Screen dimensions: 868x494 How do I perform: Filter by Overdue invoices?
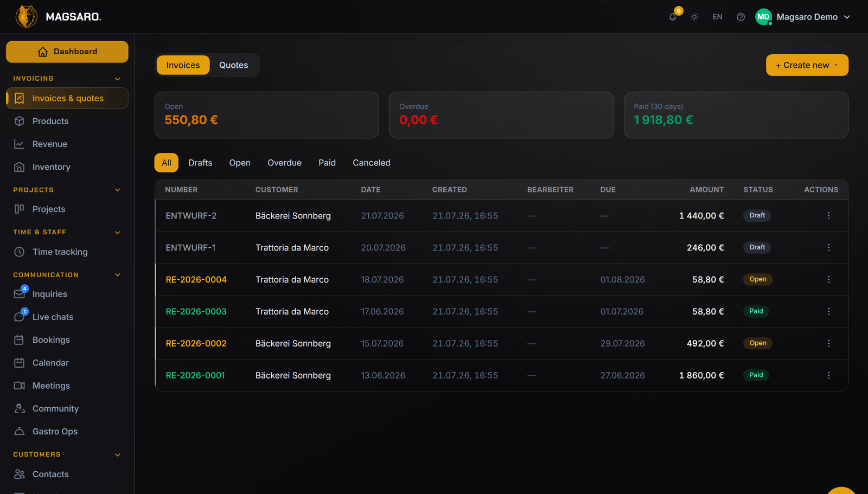coord(284,163)
